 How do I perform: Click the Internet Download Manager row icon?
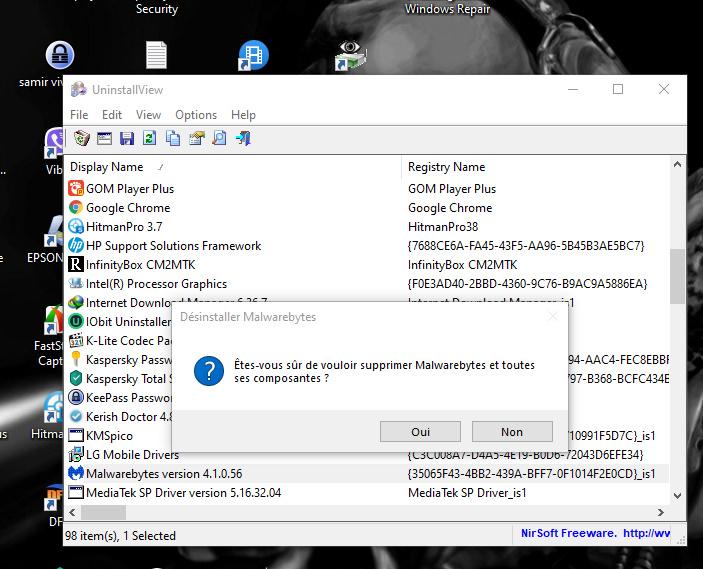(x=76, y=302)
